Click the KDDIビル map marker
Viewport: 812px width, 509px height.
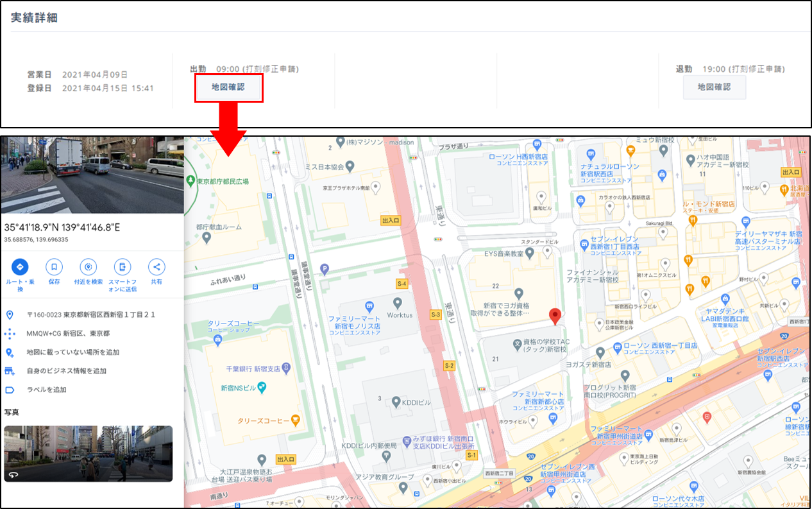(396, 402)
